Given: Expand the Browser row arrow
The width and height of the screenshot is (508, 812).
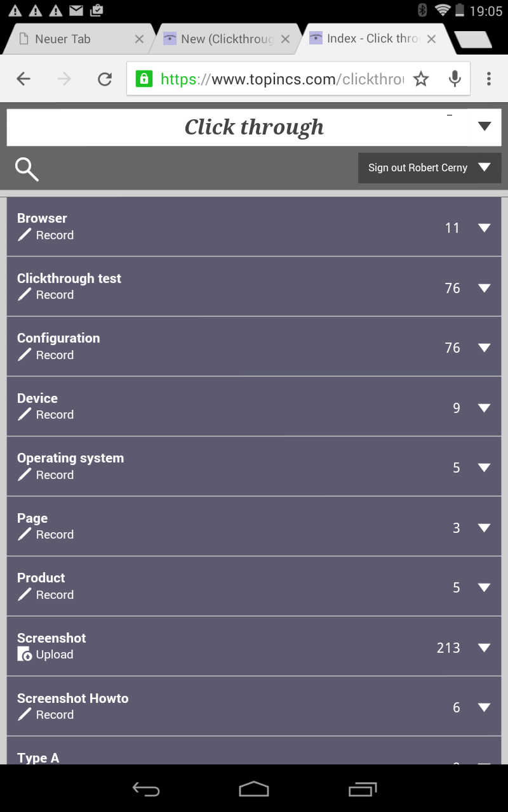Looking at the screenshot, I should coord(485,228).
